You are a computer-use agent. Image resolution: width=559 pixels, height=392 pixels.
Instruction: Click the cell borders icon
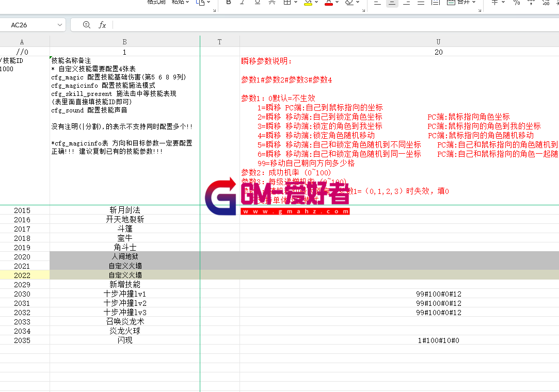coord(287,3)
